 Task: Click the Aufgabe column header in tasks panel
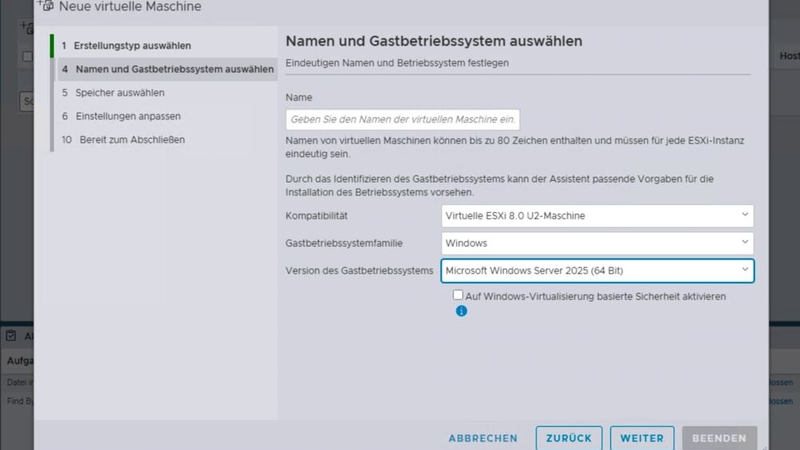[20, 360]
